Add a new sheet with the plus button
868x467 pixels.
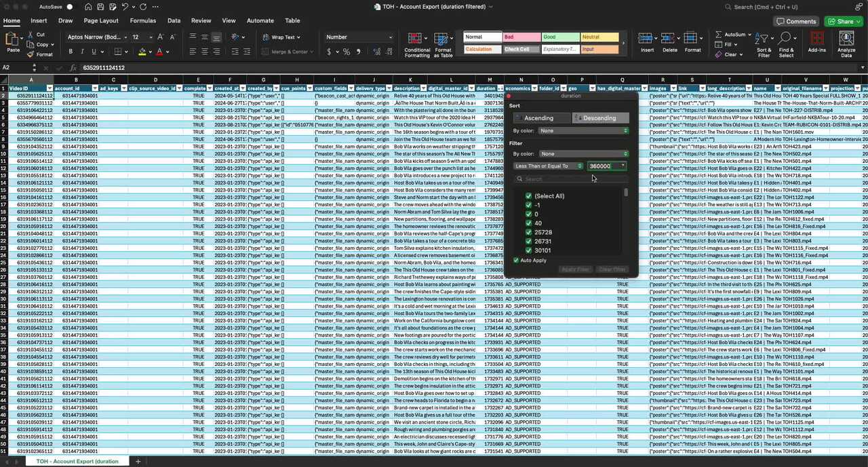pyautogui.click(x=138, y=462)
